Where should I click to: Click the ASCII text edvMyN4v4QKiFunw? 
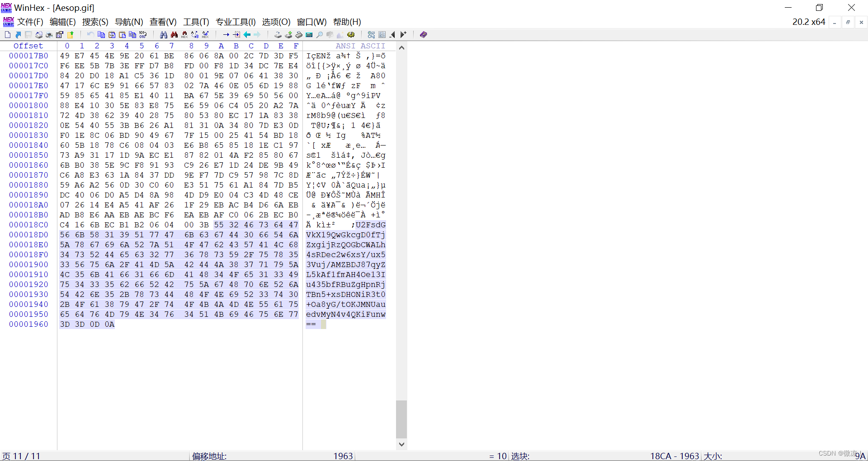(346, 314)
